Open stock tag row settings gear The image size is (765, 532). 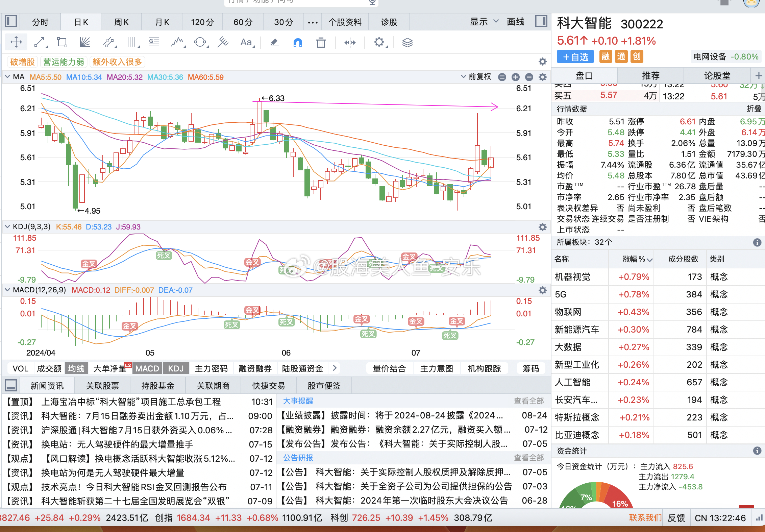click(x=543, y=62)
